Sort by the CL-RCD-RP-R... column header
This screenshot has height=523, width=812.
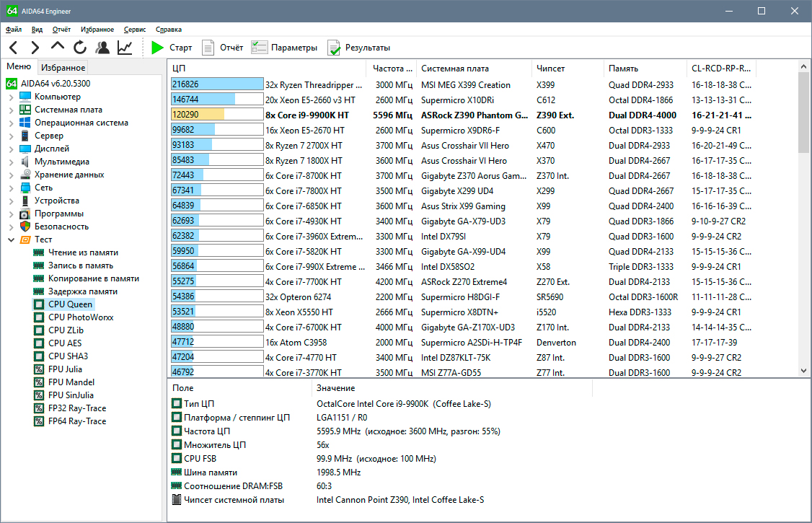tap(721, 69)
